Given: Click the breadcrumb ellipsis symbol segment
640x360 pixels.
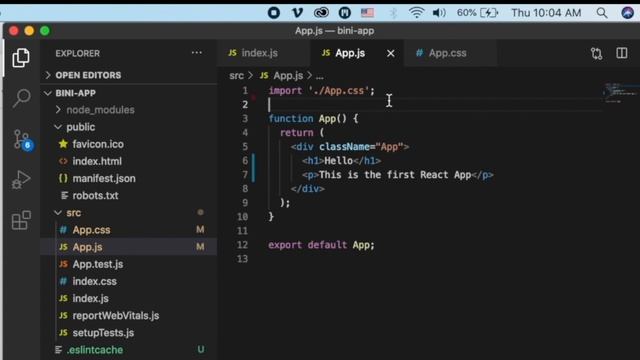Looking at the screenshot, I should click(320, 76).
